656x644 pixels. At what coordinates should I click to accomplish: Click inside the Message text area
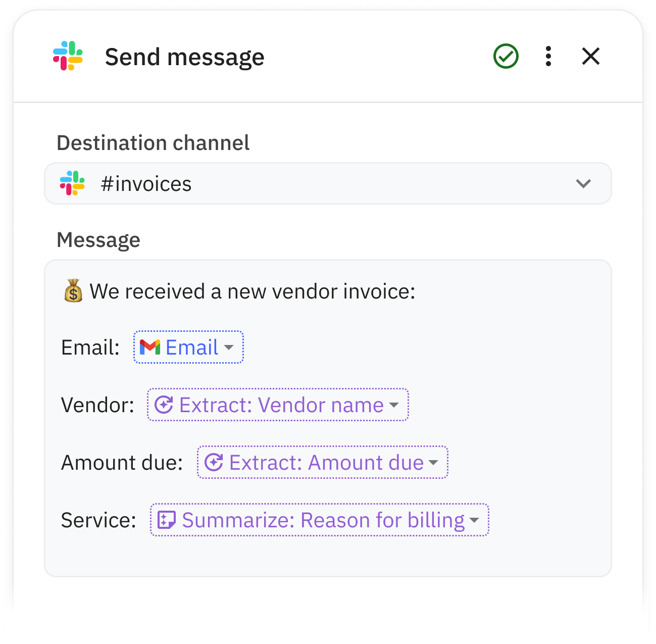click(x=328, y=556)
